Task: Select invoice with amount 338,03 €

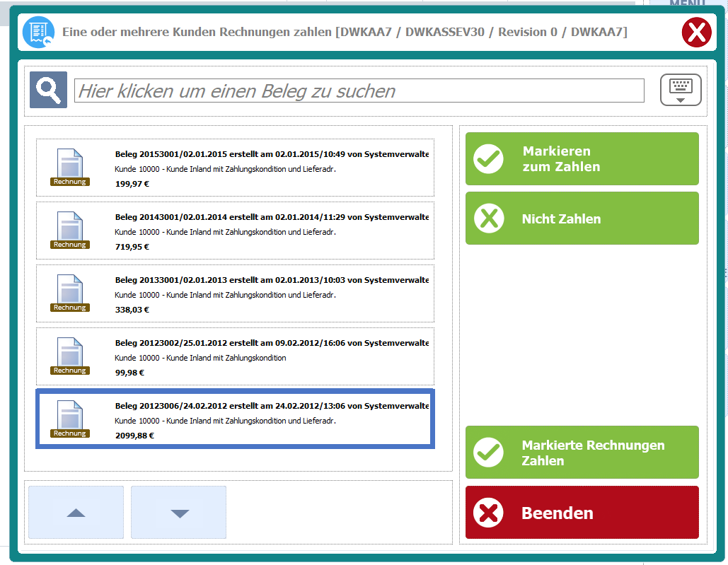Action: [x=271, y=294]
